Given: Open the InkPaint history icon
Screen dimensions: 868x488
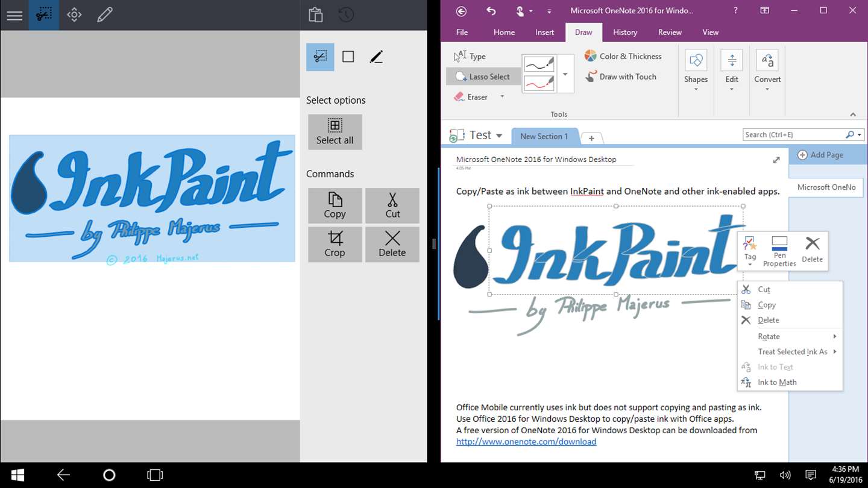Looking at the screenshot, I should (346, 15).
